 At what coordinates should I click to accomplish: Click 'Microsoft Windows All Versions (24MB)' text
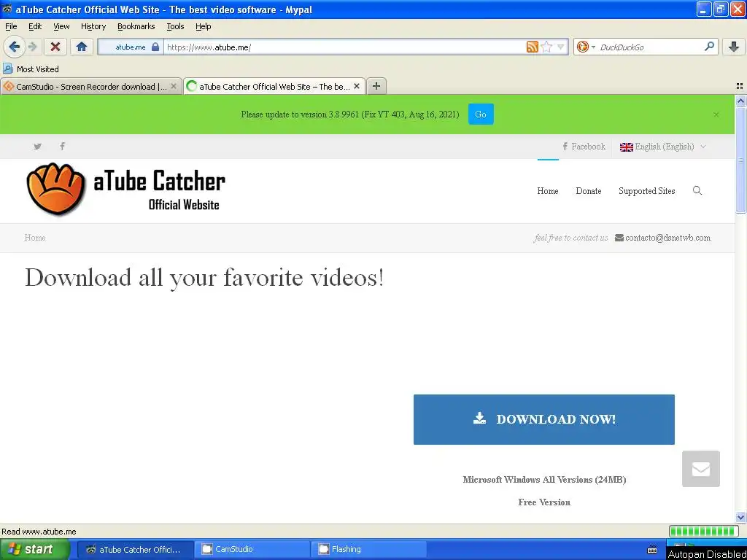tap(544, 480)
